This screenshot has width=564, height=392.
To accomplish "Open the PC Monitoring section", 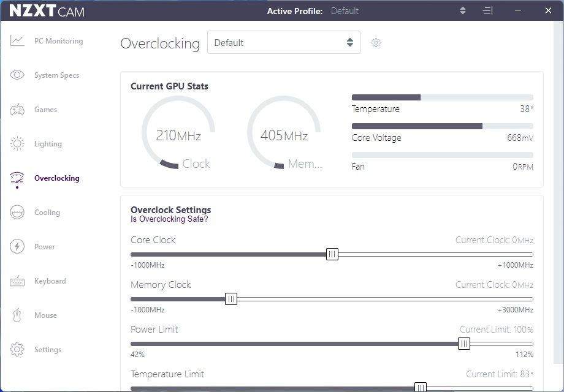I will 59,41.
